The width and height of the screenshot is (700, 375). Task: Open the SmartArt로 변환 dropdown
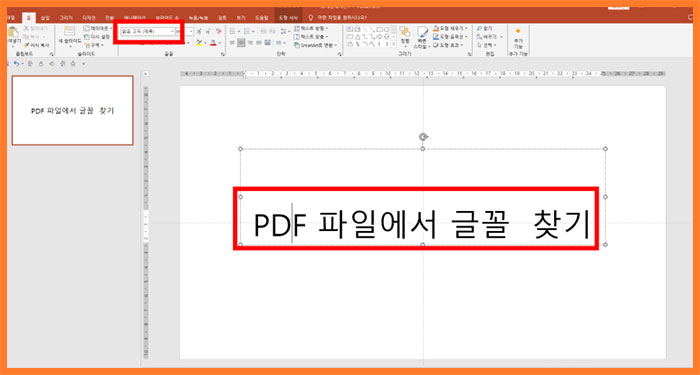click(316, 45)
